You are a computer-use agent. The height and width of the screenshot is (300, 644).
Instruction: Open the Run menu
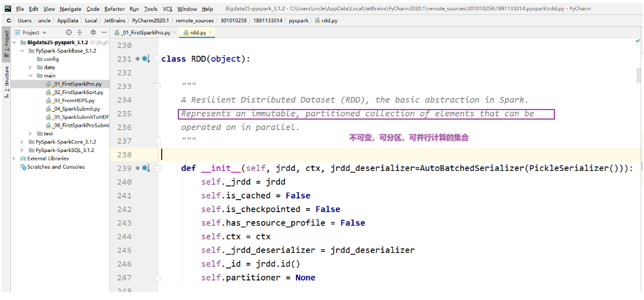134,9
